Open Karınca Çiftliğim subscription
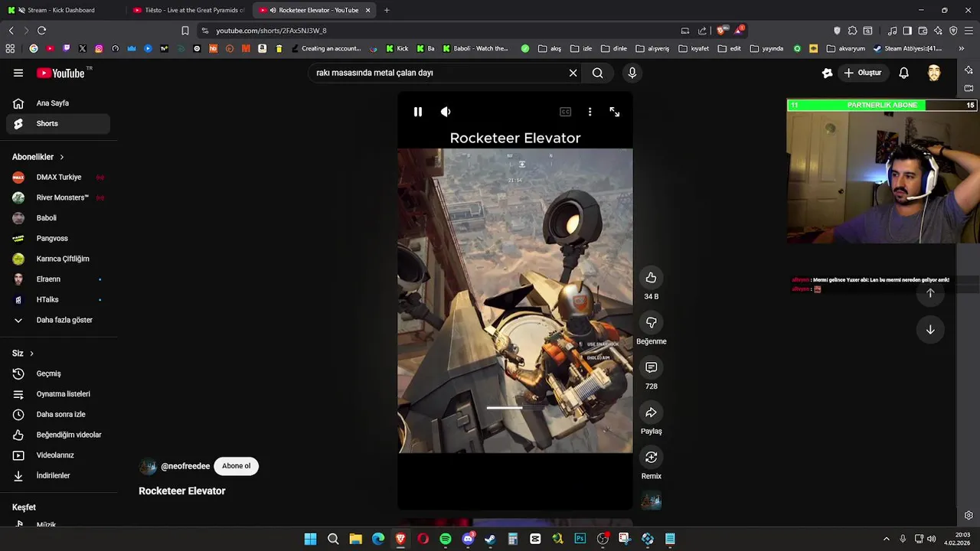 point(58,259)
